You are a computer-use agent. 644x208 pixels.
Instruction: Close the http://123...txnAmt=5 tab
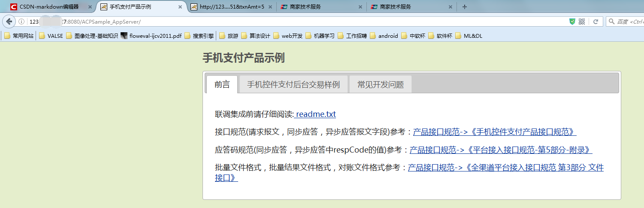[x=270, y=7]
